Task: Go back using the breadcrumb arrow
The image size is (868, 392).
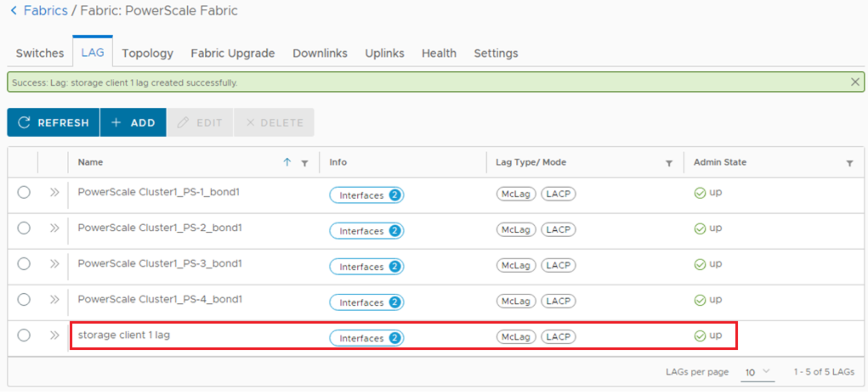Action: tap(14, 10)
